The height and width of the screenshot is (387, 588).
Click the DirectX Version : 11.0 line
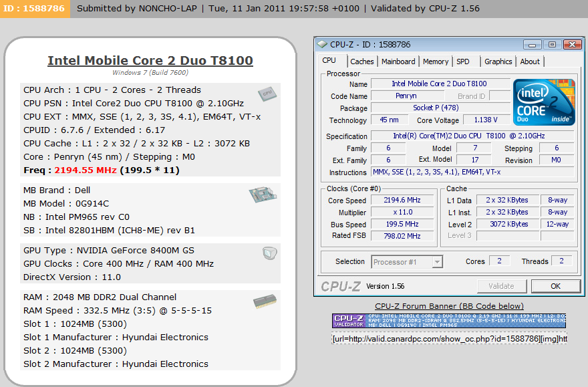pyautogui.click(x=72, y=277)
